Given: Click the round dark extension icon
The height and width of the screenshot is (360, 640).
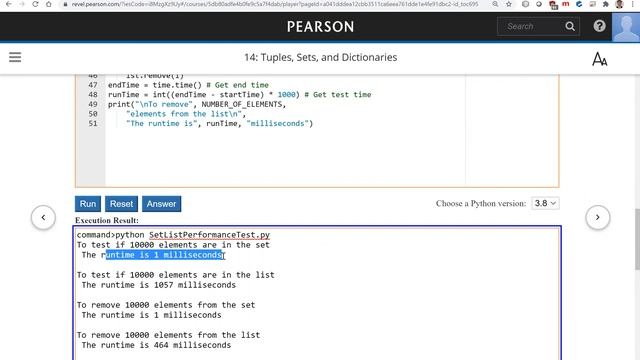Looking at the screenshot, I should click(x=539, y=4).
